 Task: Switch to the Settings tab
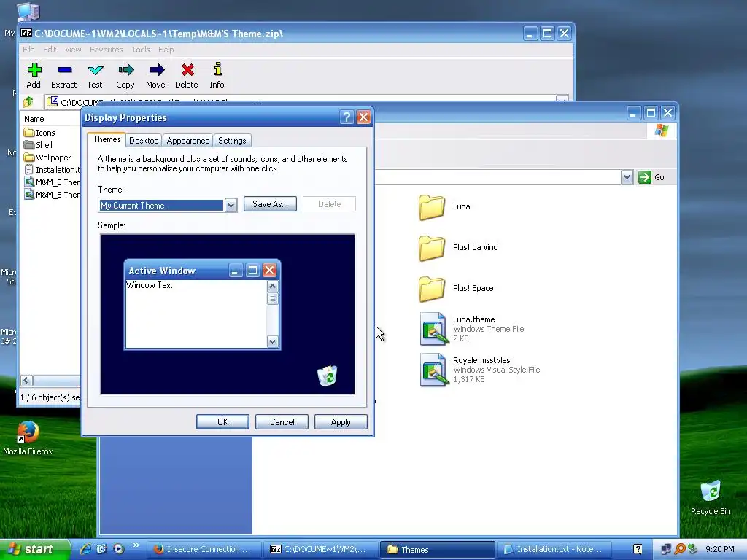(x=232, y=141)
